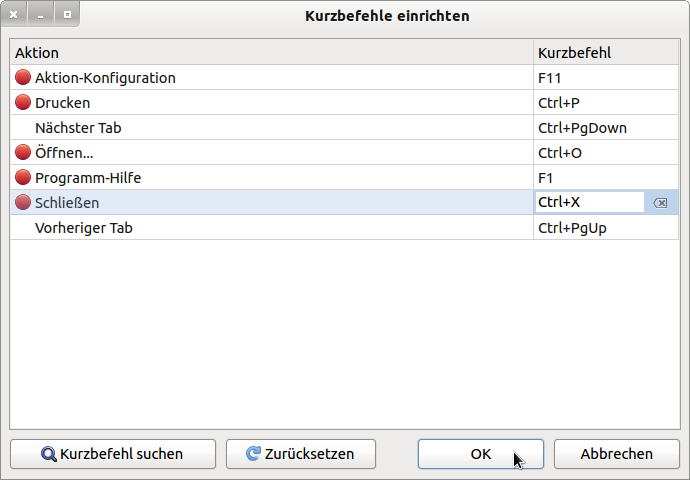
Task: Click the F11 shortcut cell
Action: (x=605, y=77)
